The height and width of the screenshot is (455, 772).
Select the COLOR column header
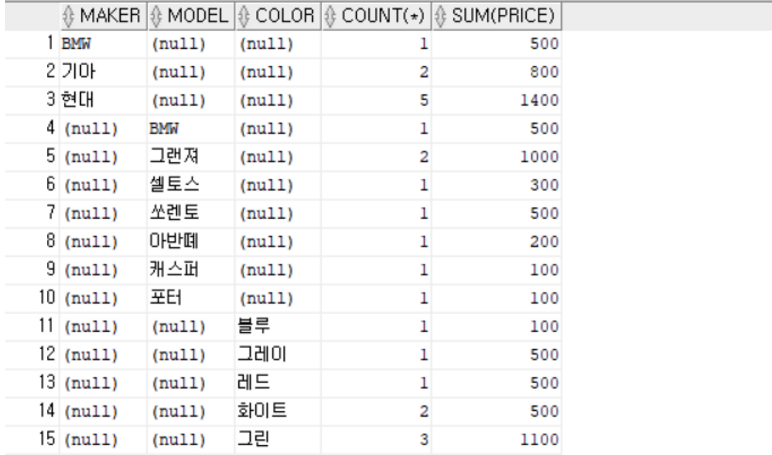pyautogui.click(x=279, y=16)
